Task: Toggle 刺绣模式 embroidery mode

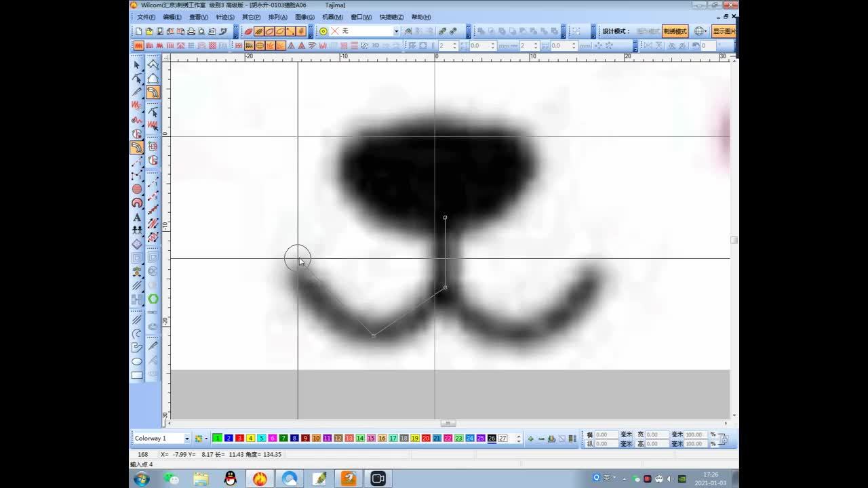Action: (675, 31)
